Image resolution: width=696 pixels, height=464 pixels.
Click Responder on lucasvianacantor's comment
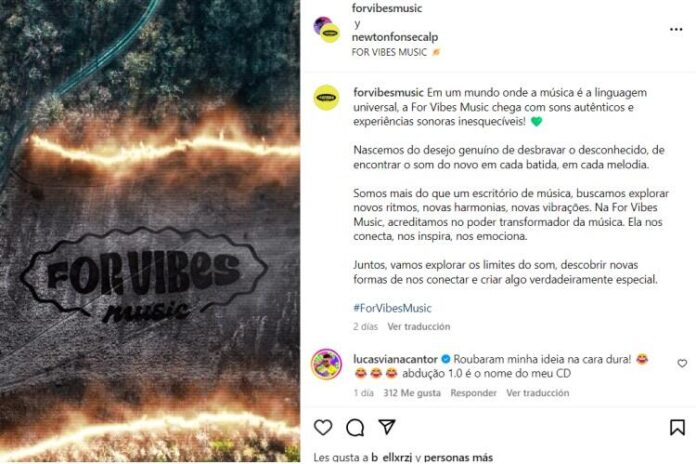tap(473, 393)
